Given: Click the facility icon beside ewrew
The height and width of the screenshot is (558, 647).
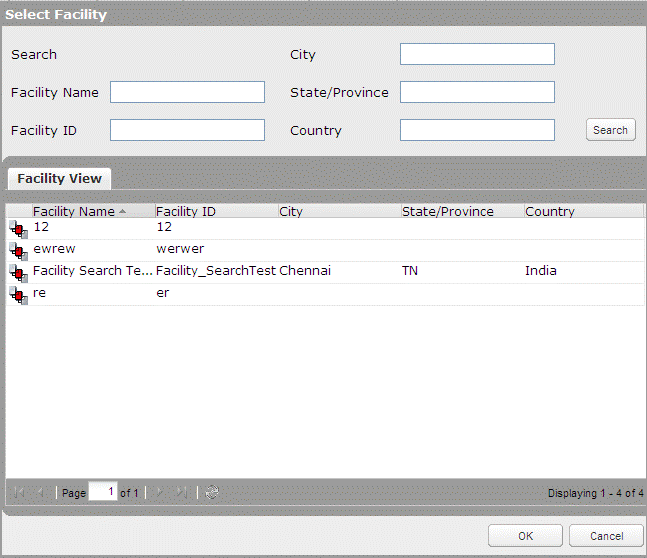Looking at the screenshot, I should click(19, 251).
